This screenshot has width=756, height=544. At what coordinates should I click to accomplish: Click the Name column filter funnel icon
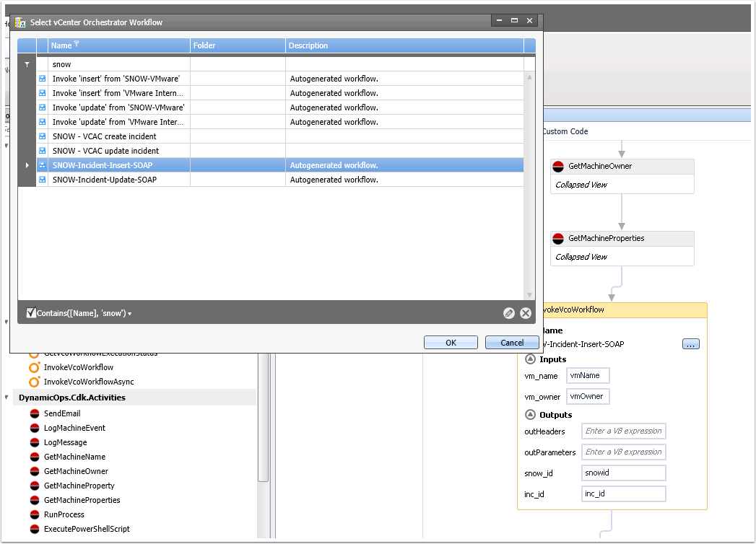coord(77,44)
